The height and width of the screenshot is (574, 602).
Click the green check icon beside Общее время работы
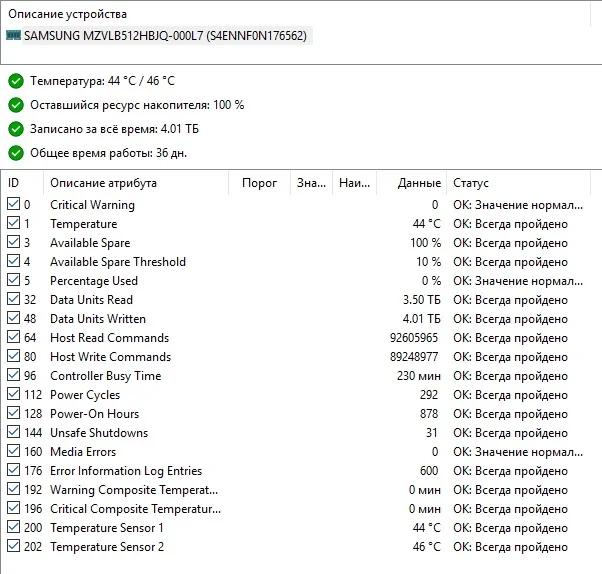(x=16, y=153)
